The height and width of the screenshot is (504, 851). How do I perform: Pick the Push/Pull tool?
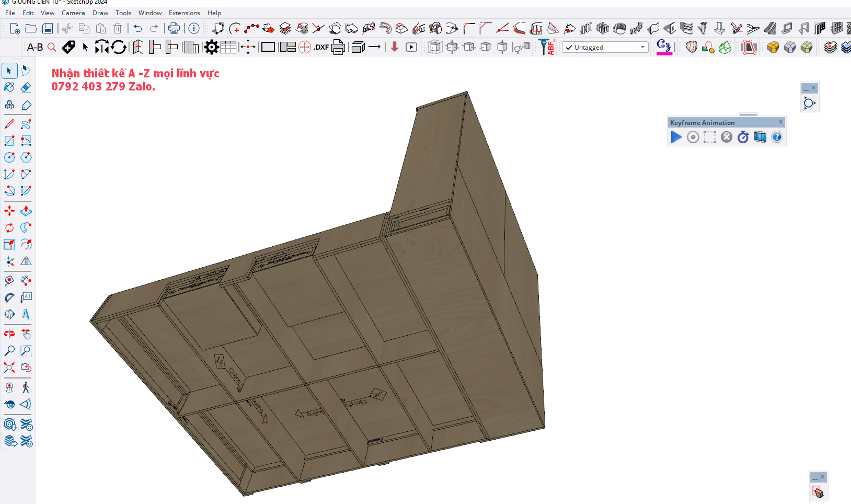click(26, 211)
